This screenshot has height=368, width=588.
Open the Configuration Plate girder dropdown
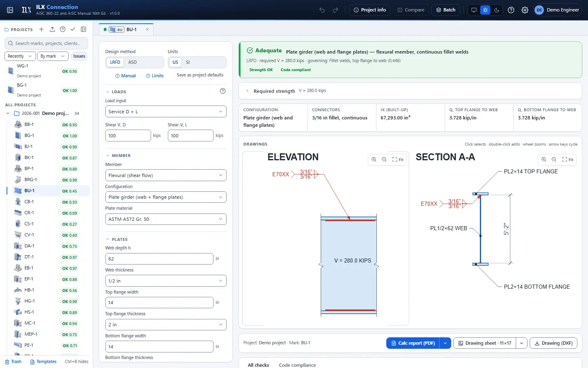tap(166, 197)
